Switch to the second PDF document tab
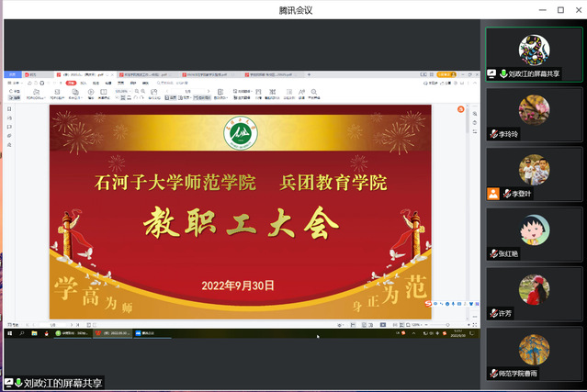The height and width of the screenshot is (392, 587). tap(146, 74)
